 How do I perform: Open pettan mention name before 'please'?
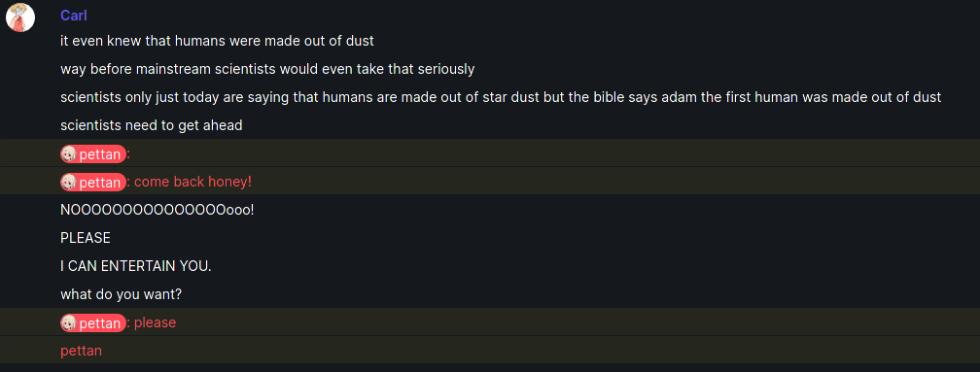pos(100,322)
